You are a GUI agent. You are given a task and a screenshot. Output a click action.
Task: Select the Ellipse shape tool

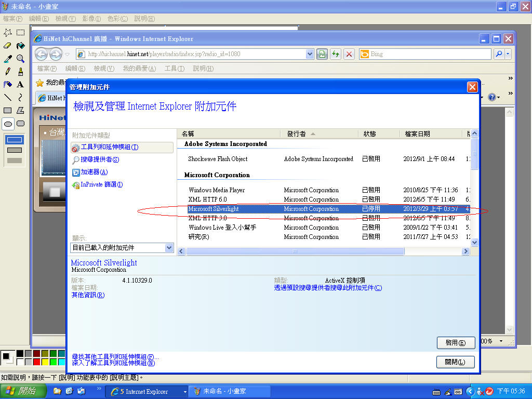7,124
